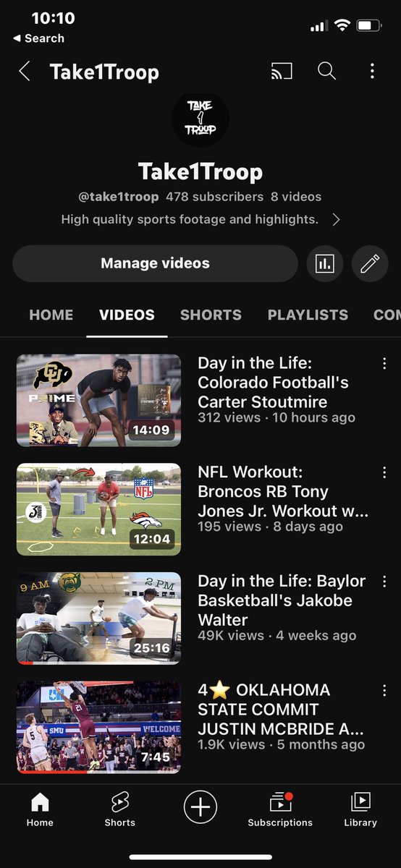The image size is (401, 868).
Task: Tap '195 views · 8 days ago' text
Action: [271, 527]
